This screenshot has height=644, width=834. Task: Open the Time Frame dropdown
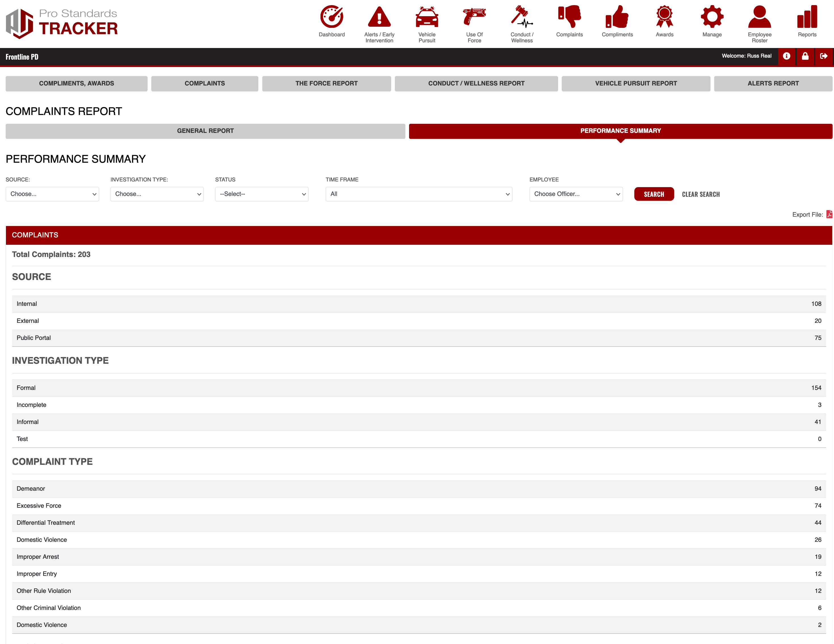click(x=418, y=194)
